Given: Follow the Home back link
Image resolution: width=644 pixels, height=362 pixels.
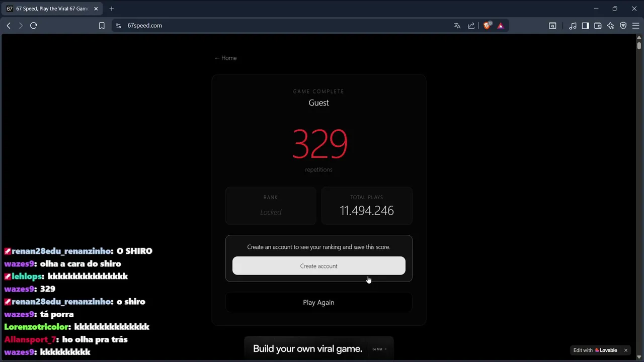Looking at the screenshot, I should pos(225,58).
